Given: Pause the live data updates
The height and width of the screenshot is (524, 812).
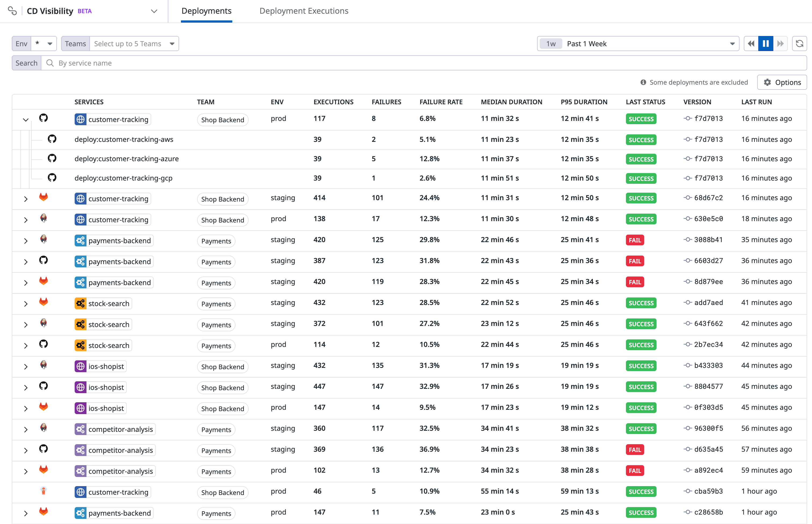Looking at the screenshot, I should pyautogui.click(x=766, y=44).
